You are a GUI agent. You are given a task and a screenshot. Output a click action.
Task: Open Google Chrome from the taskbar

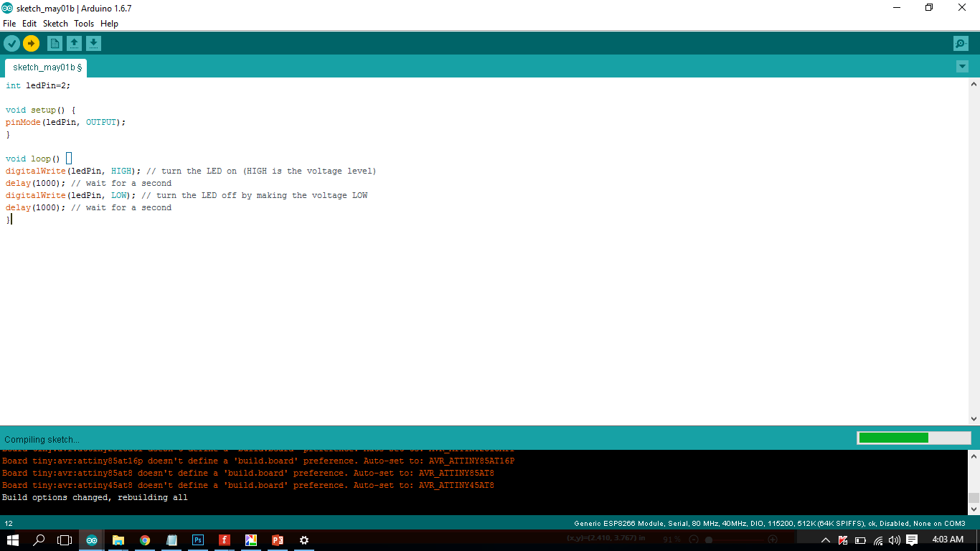click(145, 540)
